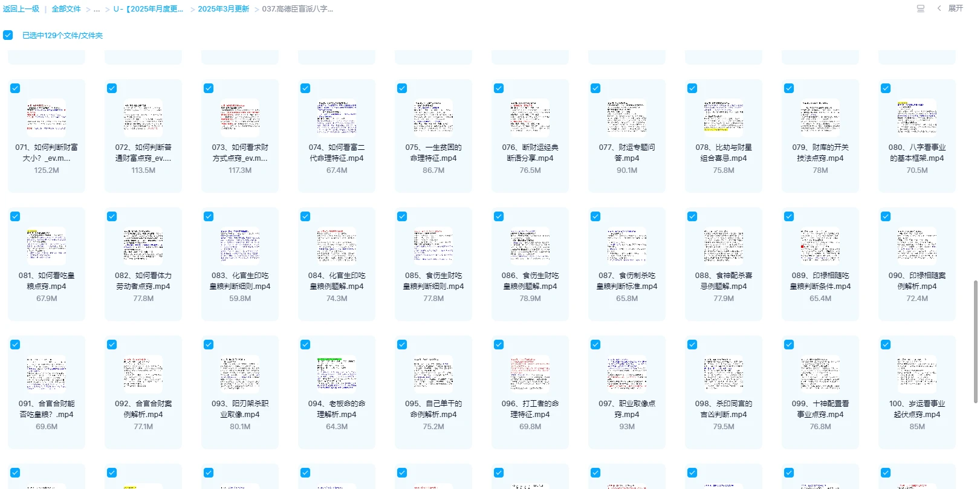Switch to list view mode icon

click(920, 8)
